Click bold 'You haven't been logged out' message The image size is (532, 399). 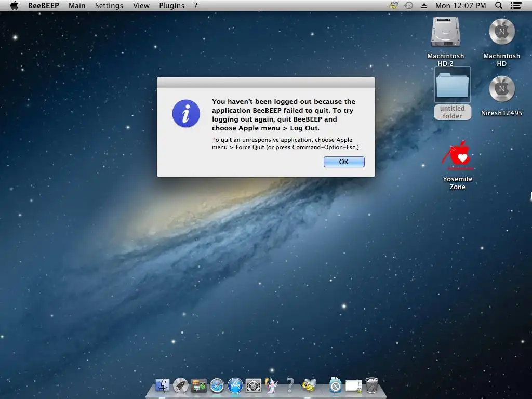284,115
